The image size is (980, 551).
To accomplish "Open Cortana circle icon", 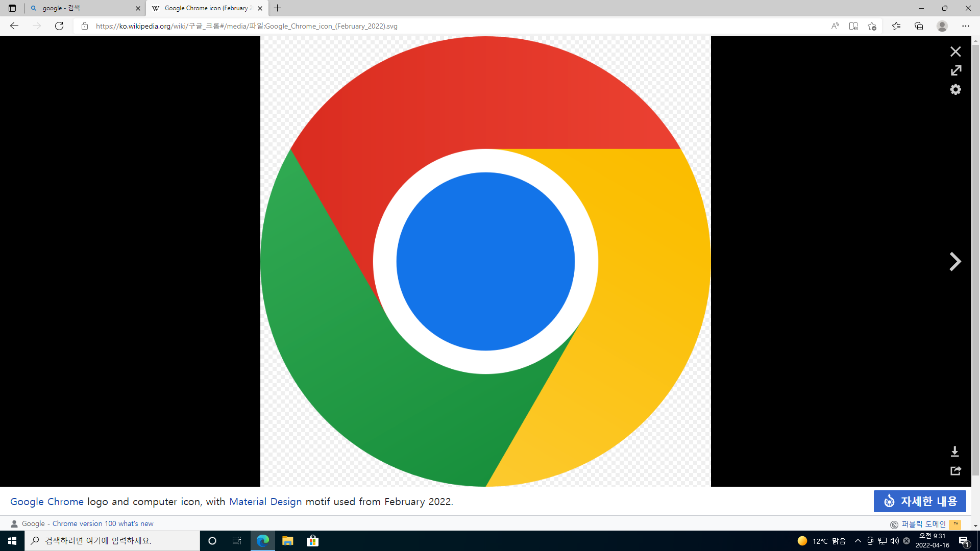I will (212, 541).
